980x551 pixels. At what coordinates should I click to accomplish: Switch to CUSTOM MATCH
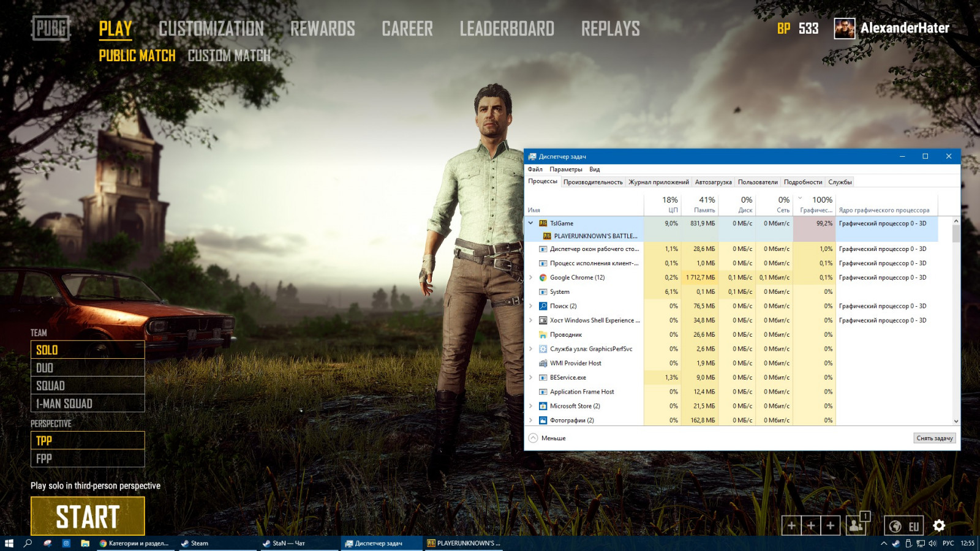pyautogui.click(x=229, y=56)
